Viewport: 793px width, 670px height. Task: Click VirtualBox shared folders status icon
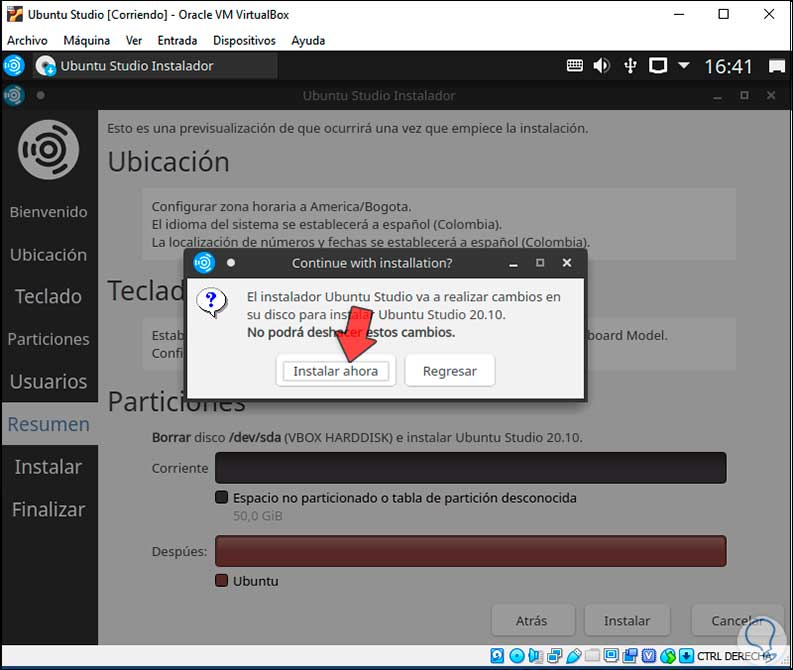click(x=592, y=656)
